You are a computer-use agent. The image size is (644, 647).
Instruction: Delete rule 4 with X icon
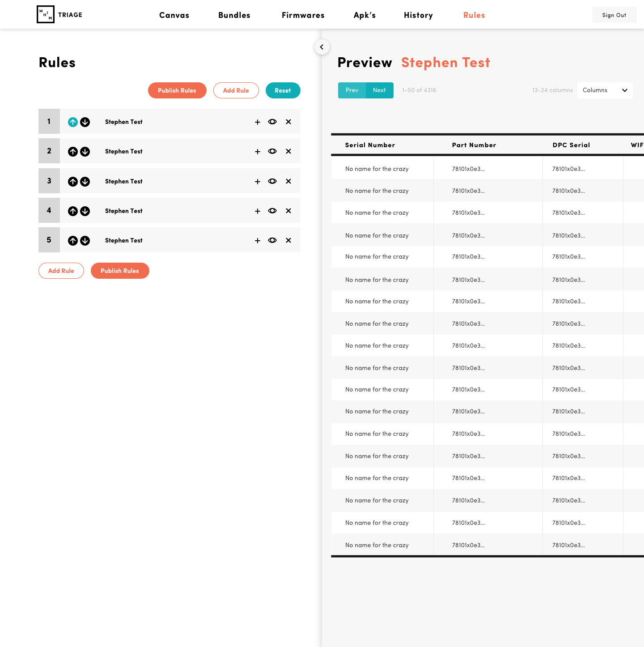pos(288,211)
